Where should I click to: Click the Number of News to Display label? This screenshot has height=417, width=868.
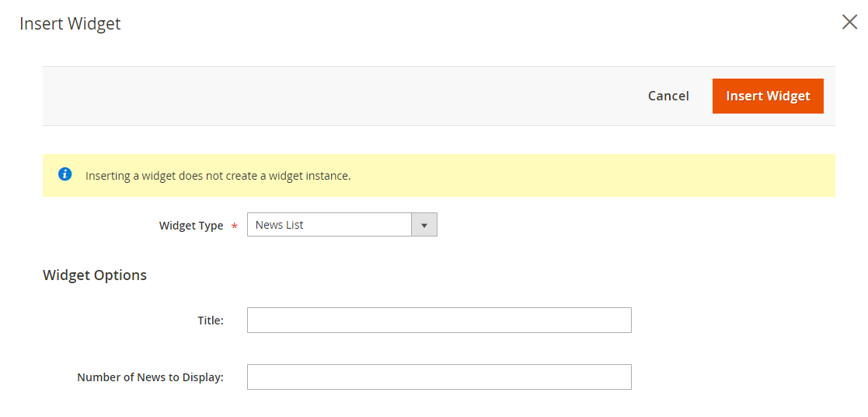[x=150, y=377]
